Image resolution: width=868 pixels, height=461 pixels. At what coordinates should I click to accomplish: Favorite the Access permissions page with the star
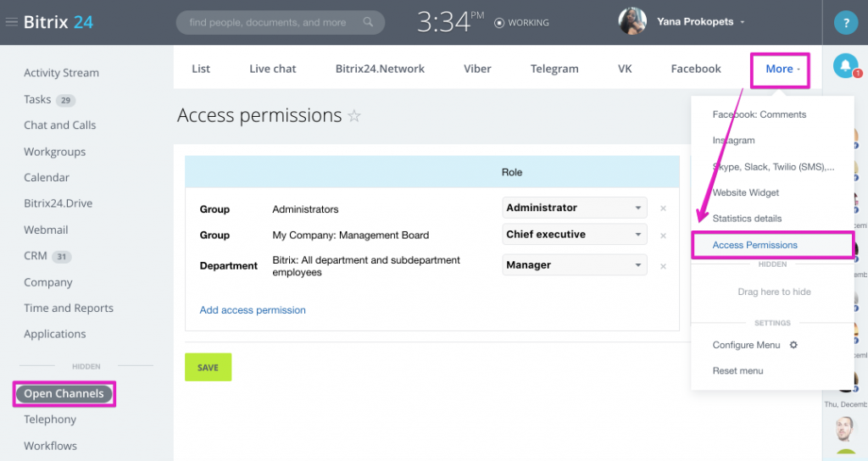[354, 115]
